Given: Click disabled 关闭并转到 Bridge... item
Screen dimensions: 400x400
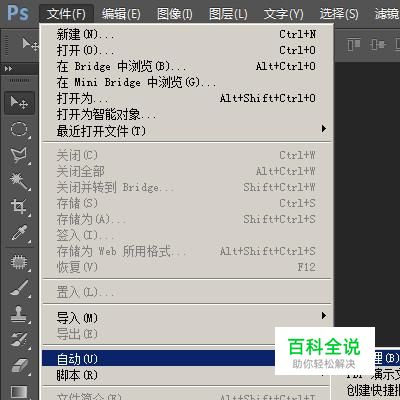Looking at the screenshot, I should (x=187, y=187).
